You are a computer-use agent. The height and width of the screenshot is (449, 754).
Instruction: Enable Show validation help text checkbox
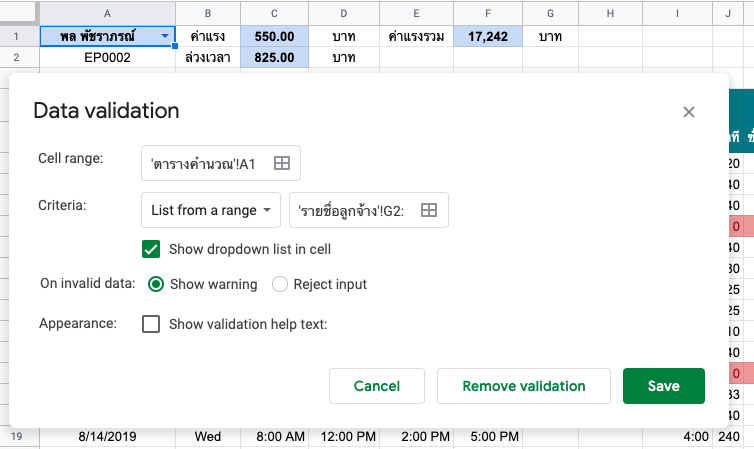[151, 324]
